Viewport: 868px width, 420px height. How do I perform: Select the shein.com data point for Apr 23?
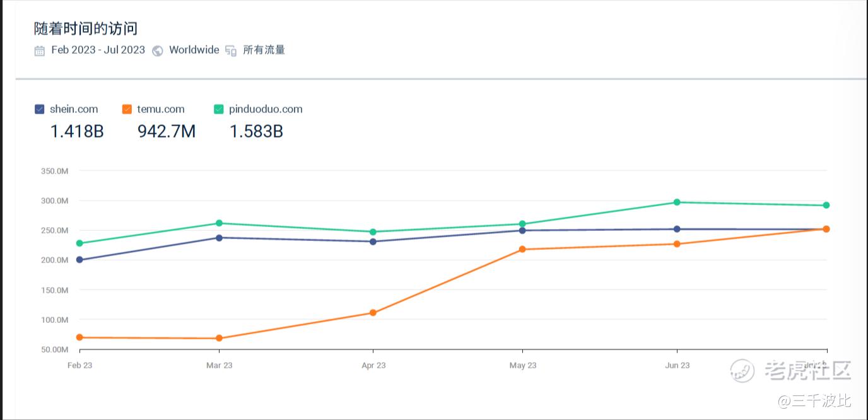[373, 242]
